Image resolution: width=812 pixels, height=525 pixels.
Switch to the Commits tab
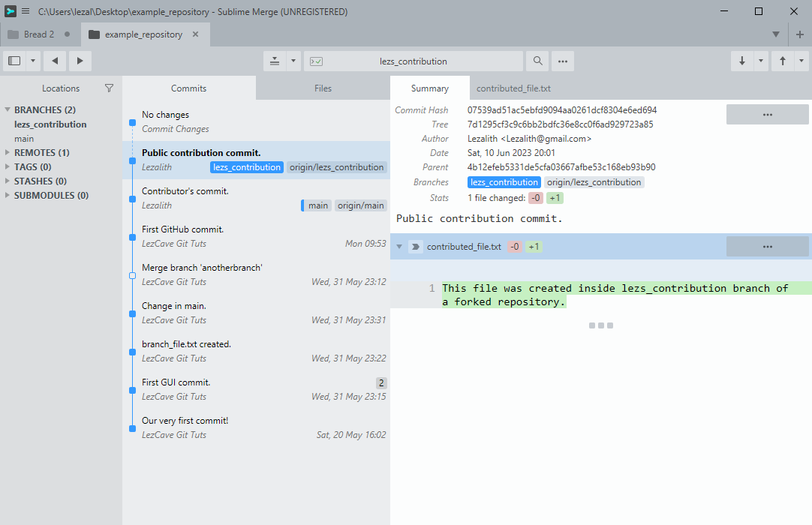click(188, 88)
